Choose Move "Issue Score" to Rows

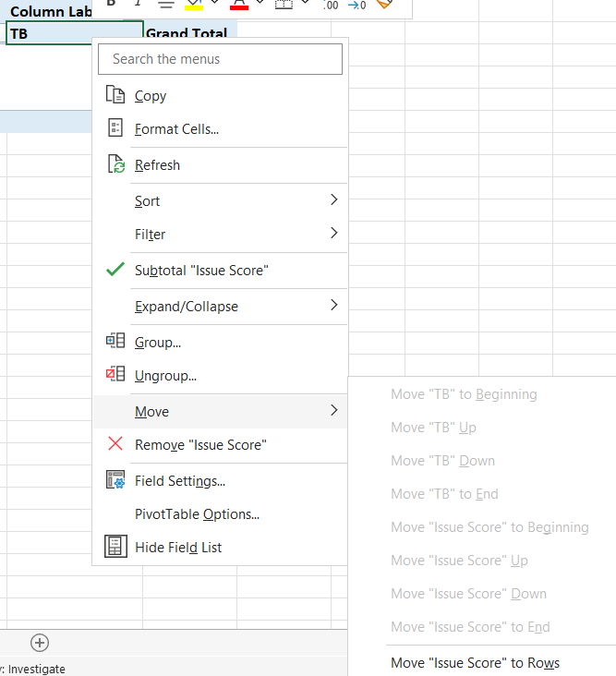475,663
